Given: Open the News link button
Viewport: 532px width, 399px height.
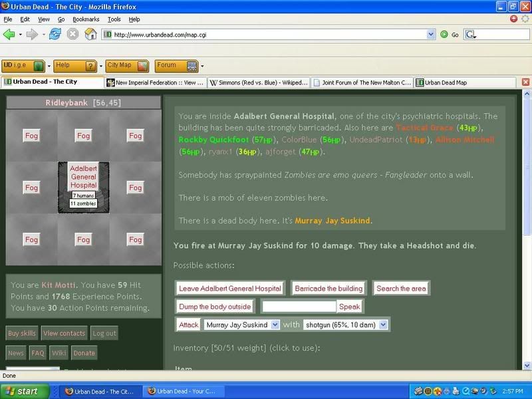Looking at the screenshot, I should tap(16, 353).
